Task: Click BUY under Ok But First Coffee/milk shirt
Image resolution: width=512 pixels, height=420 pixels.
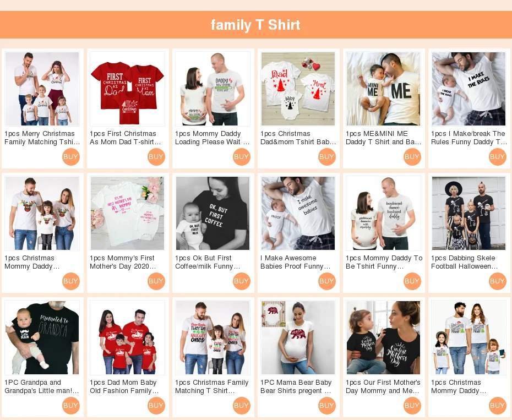Action: pyautogui.click(x=241, y=281)
